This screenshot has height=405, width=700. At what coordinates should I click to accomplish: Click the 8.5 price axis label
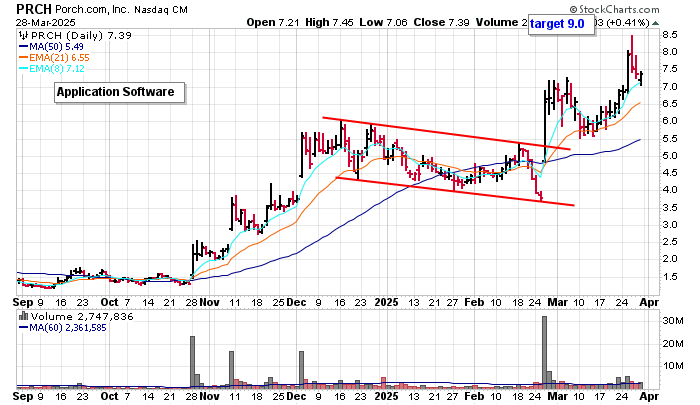(670, 35)
